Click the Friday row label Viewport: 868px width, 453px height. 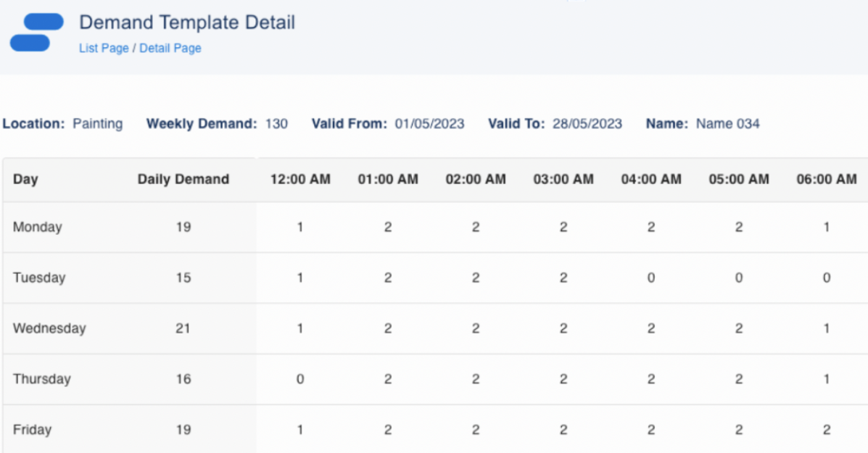32,430
